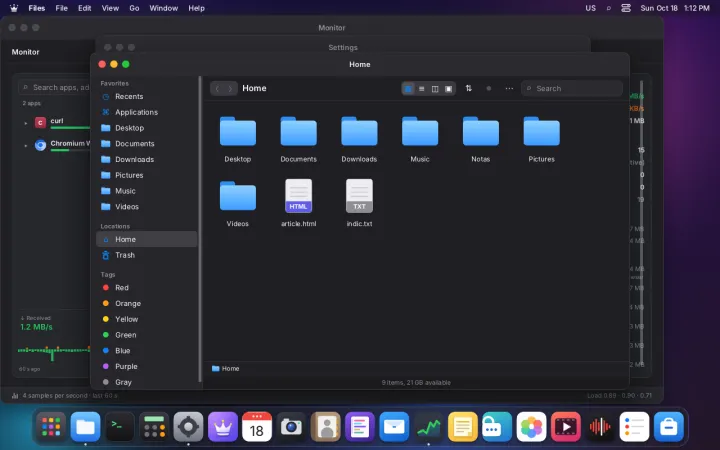720x450 pixels.
Task: Select the Notas folder
Action: tap(481, 140)
